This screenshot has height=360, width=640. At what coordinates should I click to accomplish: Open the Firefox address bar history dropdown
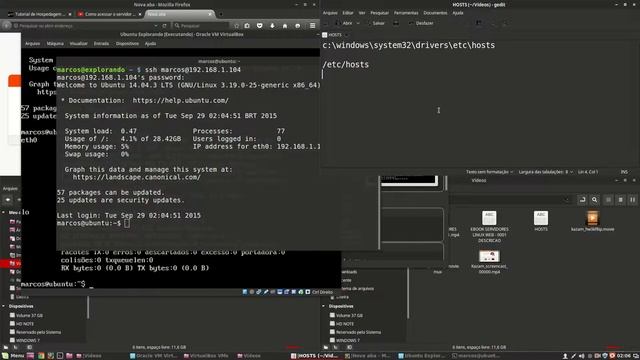click(156, 26)
